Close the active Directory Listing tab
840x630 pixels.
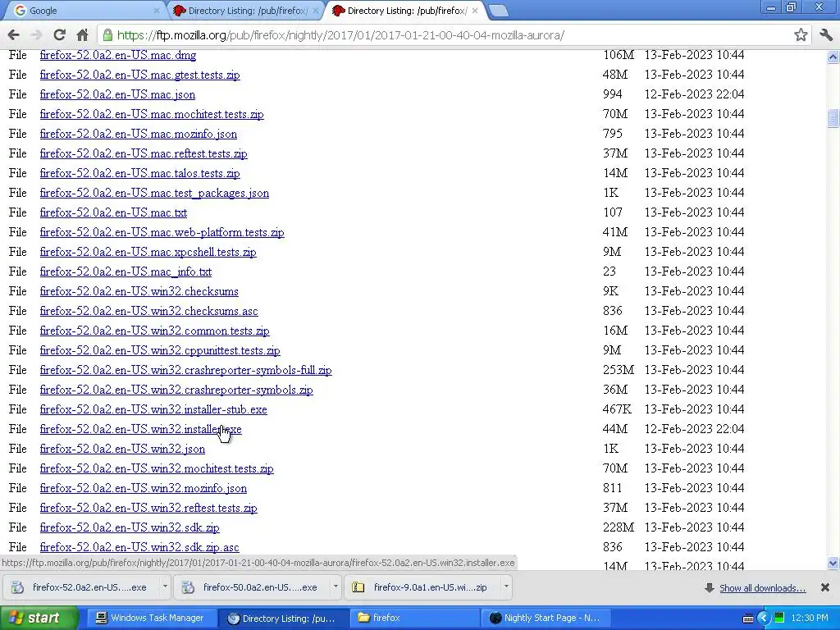click(475, 11)
